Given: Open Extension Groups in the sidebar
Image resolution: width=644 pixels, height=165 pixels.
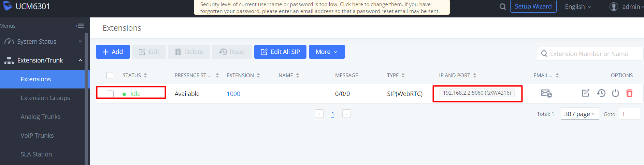Looking at the screenshot, I should coord(45,98).
